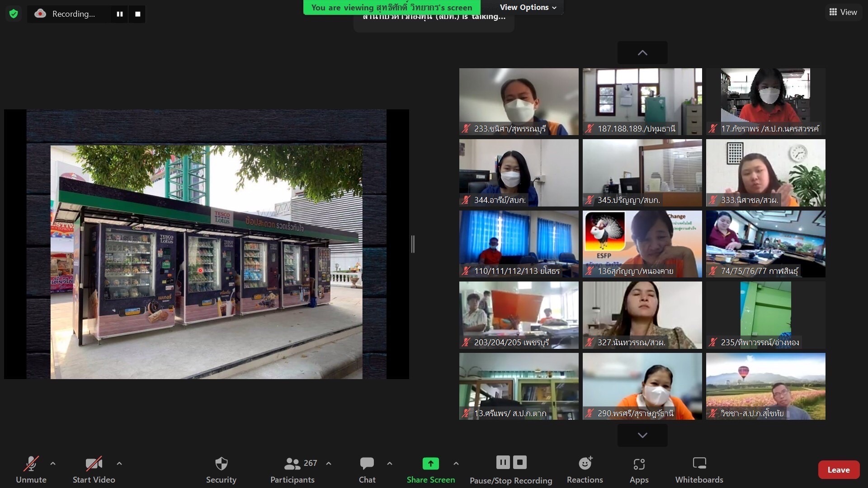
Task: Click muted mic icon on กาฬสินธุ์ tile
Action: 713,271
